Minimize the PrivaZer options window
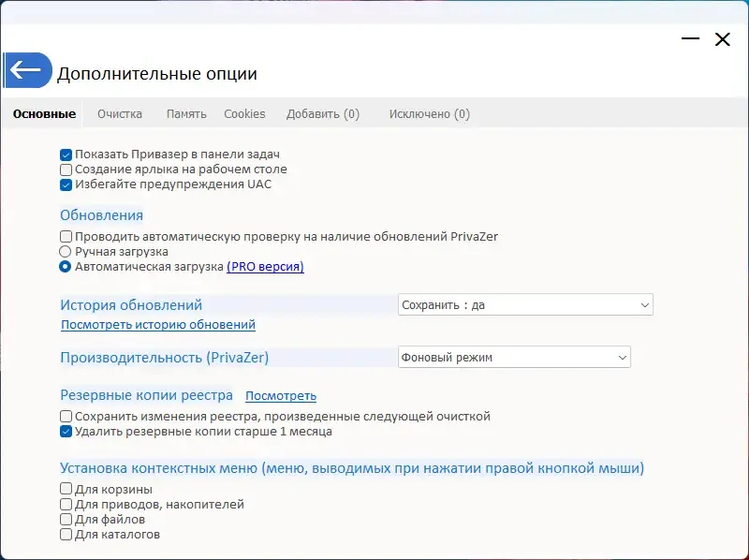 [691, 39]
